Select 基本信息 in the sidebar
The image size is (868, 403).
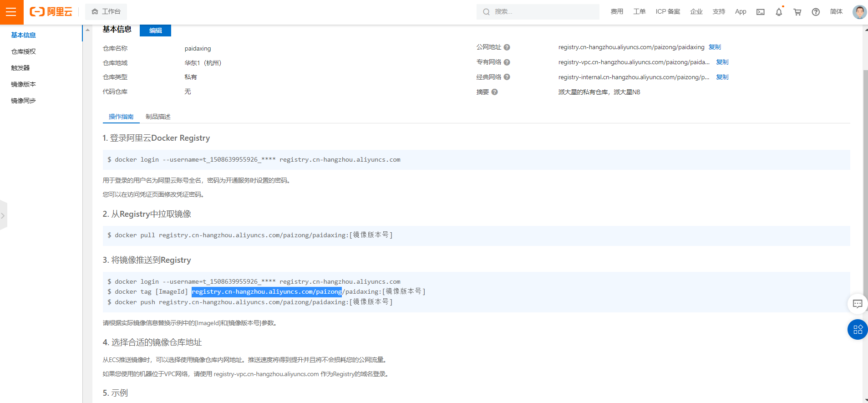[x=24, y=35]
